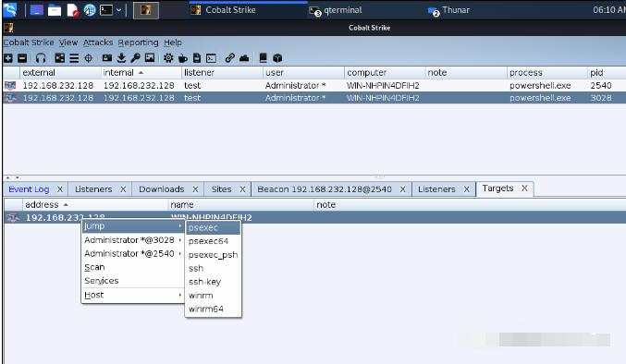The image size is (626, 364).
Task: Click the Java coffee cup toolbar icon
Action: coord(183,58)
